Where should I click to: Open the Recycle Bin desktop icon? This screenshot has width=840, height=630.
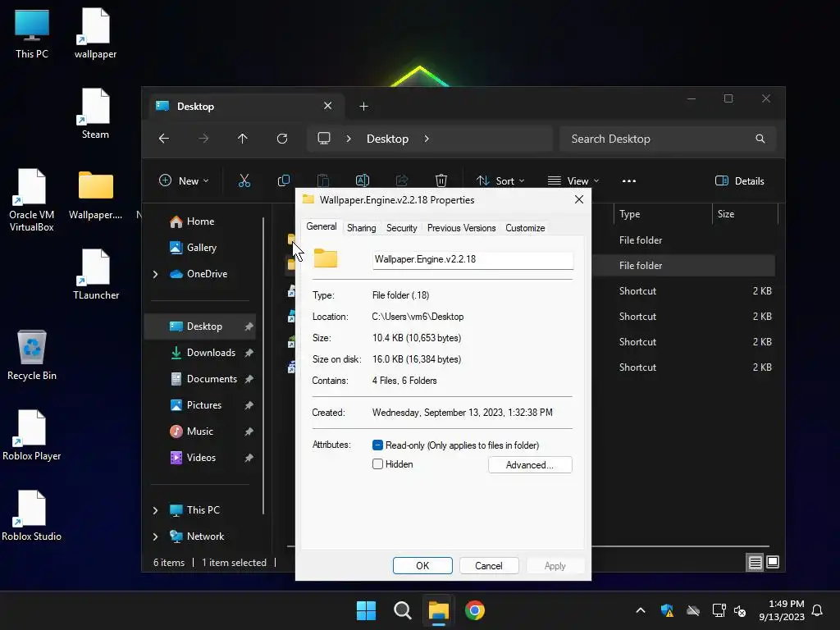pos(32,354)
